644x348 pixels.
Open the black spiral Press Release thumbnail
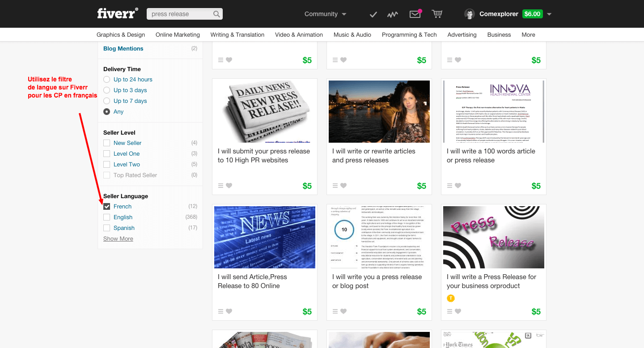[x=494, y=237]
